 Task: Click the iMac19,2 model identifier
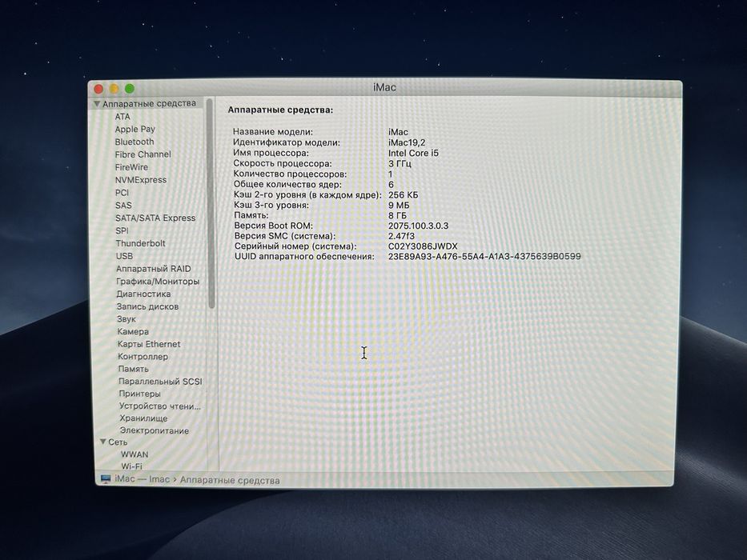click(407, 142)
